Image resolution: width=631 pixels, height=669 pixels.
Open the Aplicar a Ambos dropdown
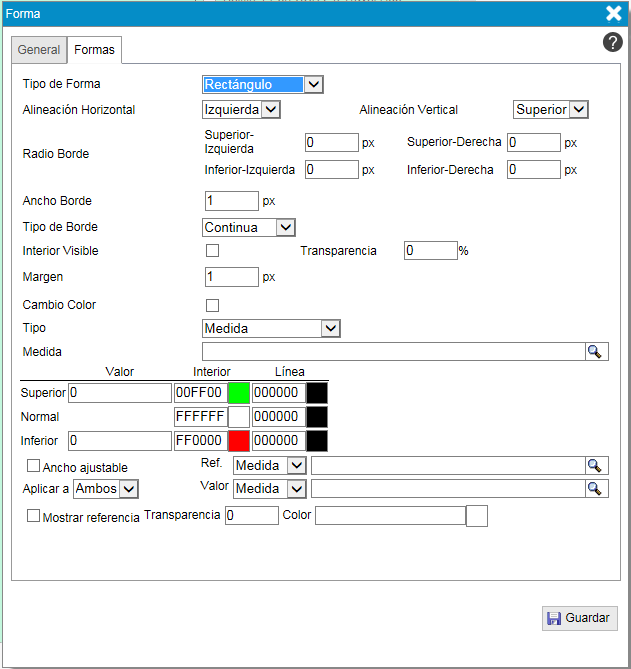106,488
